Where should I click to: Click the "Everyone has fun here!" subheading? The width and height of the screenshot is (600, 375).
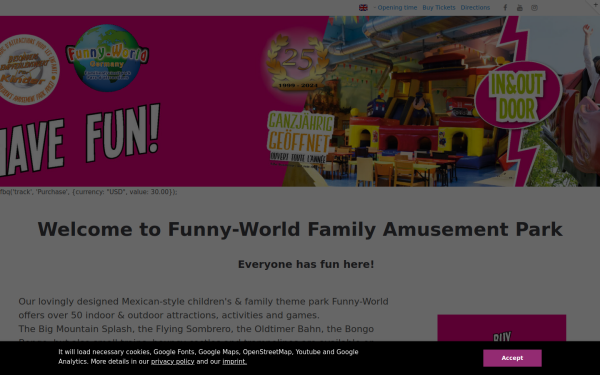coord(306,264)
